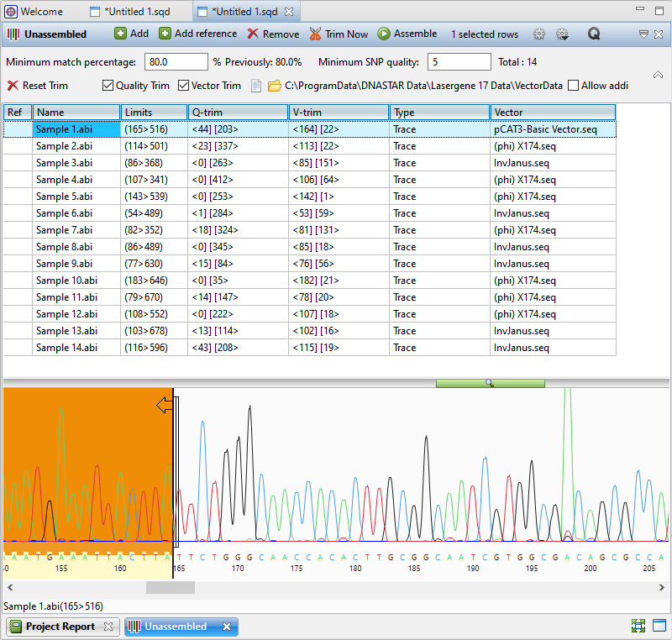Image resolution: width=672 pixels, height=640 pixels.
Task: Click the Add sequences plus icon
Action: click(120, 34)
